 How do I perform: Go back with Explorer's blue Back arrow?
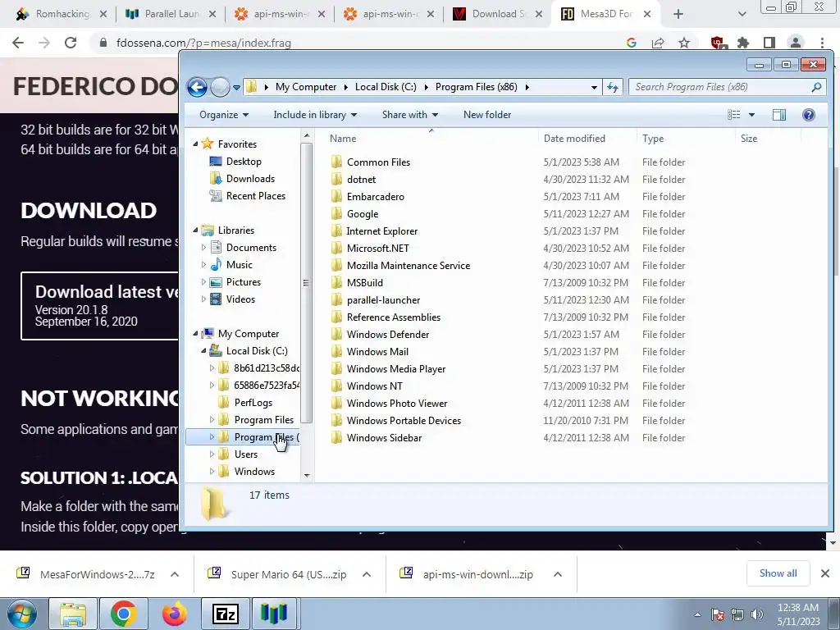tap(197, 87)
